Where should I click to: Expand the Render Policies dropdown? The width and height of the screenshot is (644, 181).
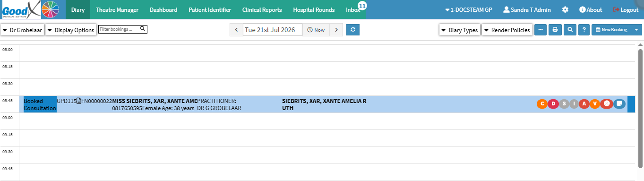507,30
